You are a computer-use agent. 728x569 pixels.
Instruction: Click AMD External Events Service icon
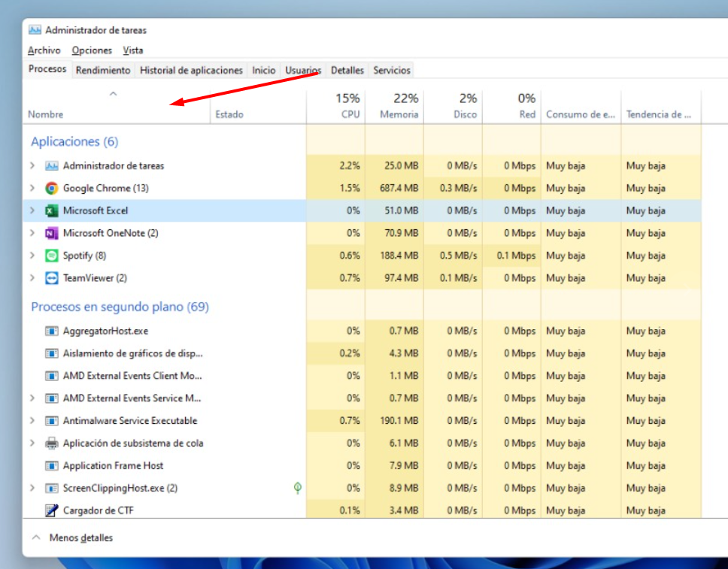(x=52, y=398)
